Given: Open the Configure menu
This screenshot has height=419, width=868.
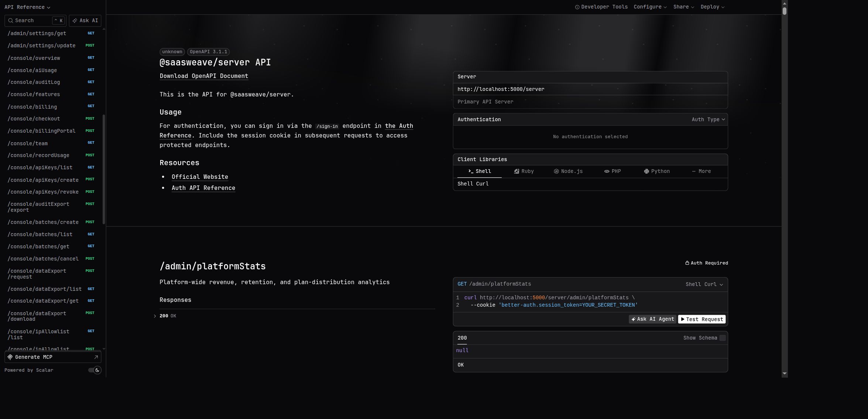Looking at the screenshot, I should (650, 7).
